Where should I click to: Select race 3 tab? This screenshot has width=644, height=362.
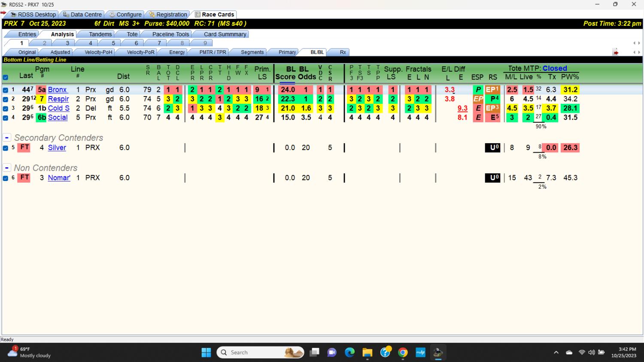point(67,43)
